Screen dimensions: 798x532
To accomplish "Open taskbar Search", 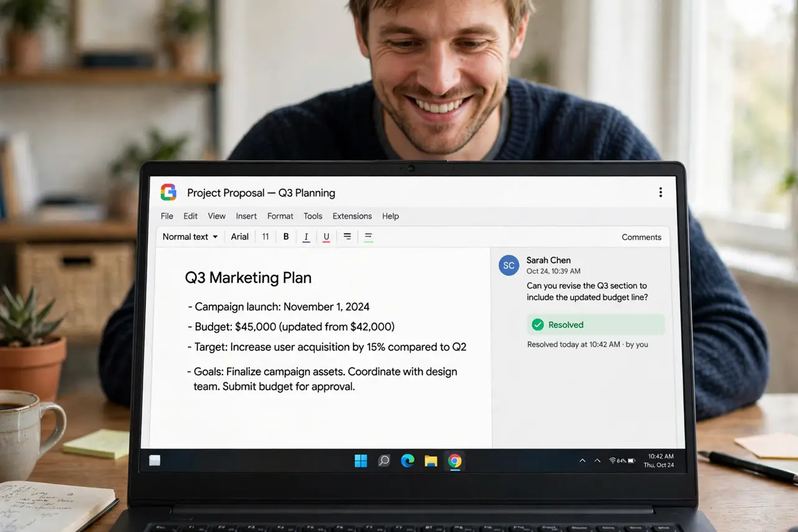I will (x=384, y=461).
